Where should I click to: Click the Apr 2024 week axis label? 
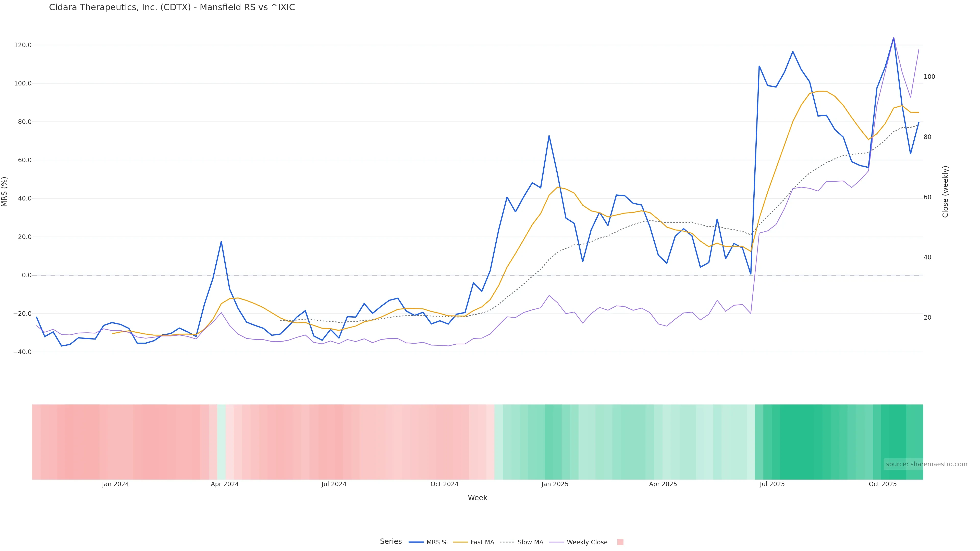click(x=225, y=484)
